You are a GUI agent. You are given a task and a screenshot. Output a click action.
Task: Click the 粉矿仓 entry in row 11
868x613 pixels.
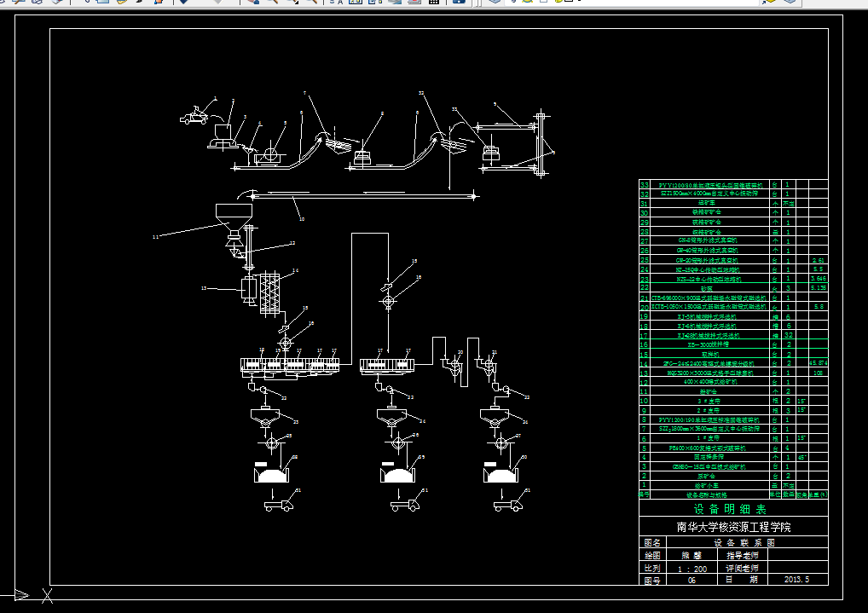pyautogui.click(x=708, y=391)
